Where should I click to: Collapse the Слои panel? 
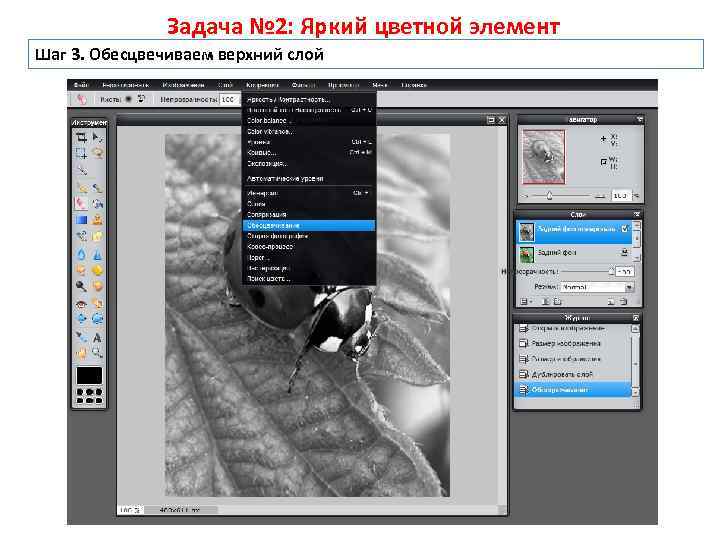[x=637, y=214]
